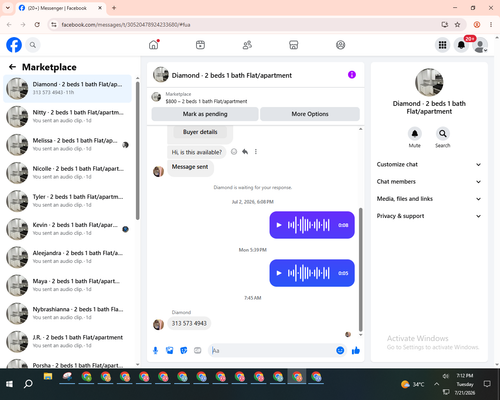Open Nicolle conversation in chat list
The image size is (500, 400).
tap(67, 173)
